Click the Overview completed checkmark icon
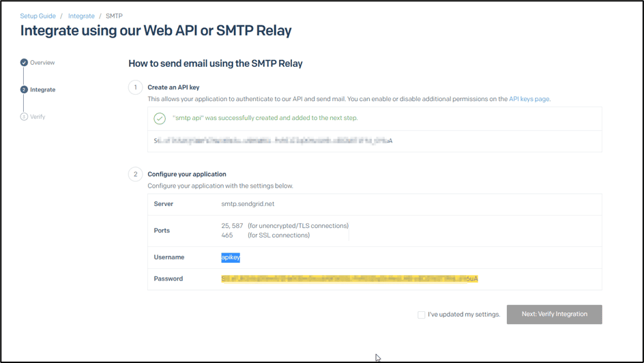This screenshot has height=363, width=644. click(x=24, y=62)
